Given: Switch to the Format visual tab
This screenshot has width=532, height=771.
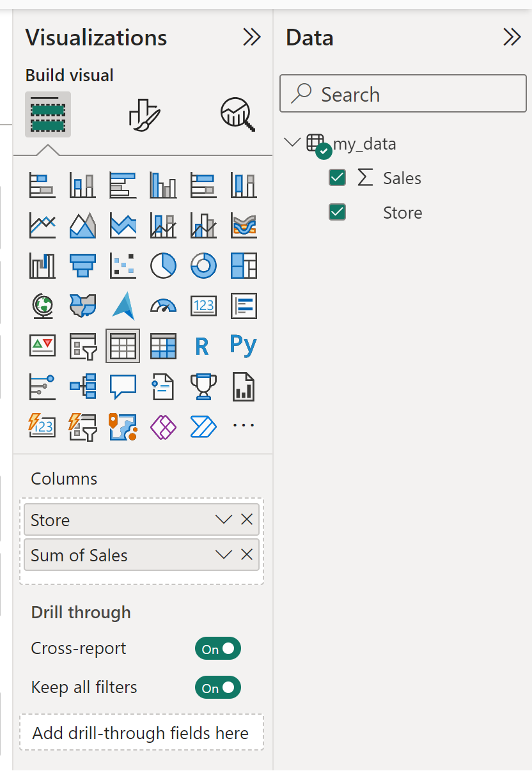Looking at the screenshot, I should [x=143, y=115].
